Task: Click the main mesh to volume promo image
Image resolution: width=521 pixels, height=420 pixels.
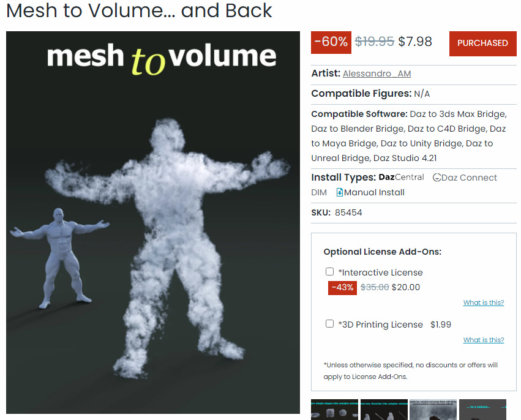Action: (x=153, y=222)
